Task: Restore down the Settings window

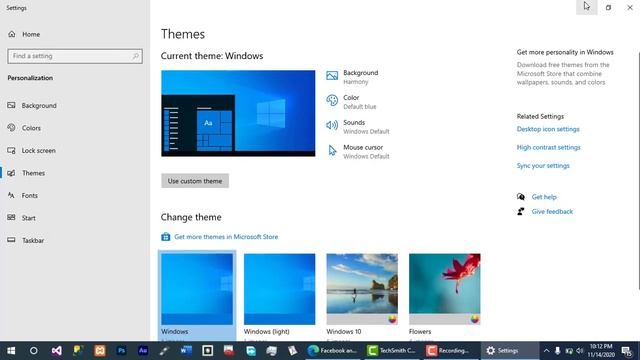Action: pyautogui.click(x=608, y=7)
